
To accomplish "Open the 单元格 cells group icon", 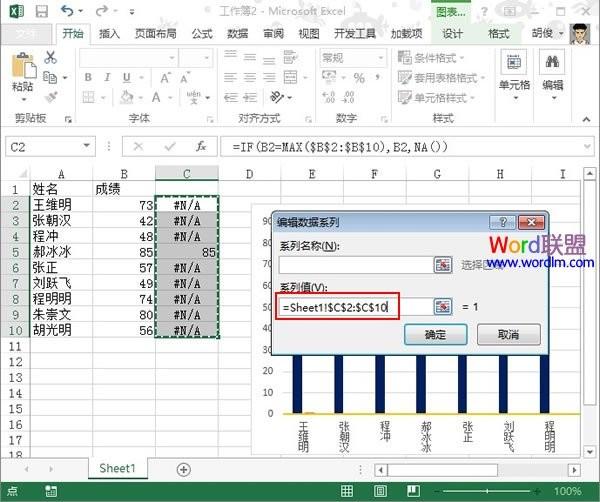I will [514, 70].
